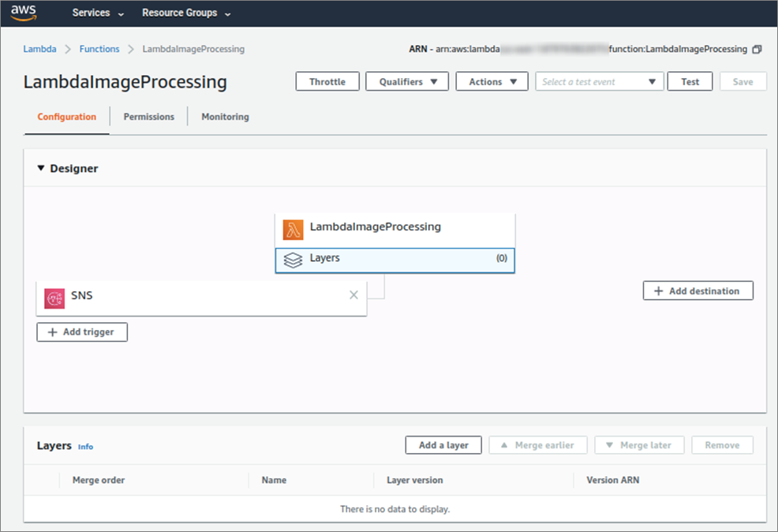Image resolution: width=778 pixels, height=532 pixels.
Task: Click the LambdaImageProcessing function icon in Designer
Action: click(x=292, y=228)
